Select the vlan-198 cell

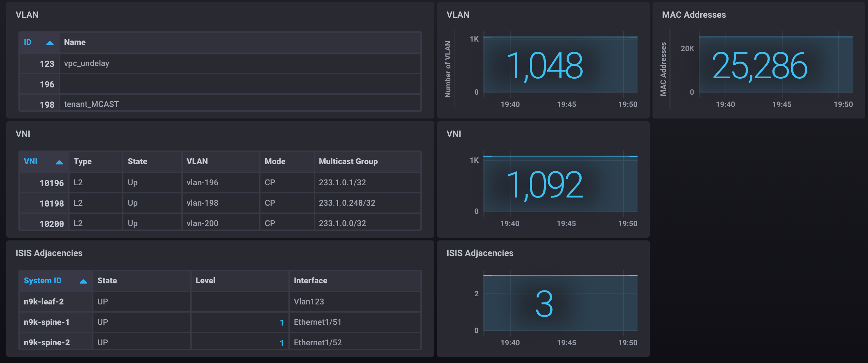(x=221, y=203)
